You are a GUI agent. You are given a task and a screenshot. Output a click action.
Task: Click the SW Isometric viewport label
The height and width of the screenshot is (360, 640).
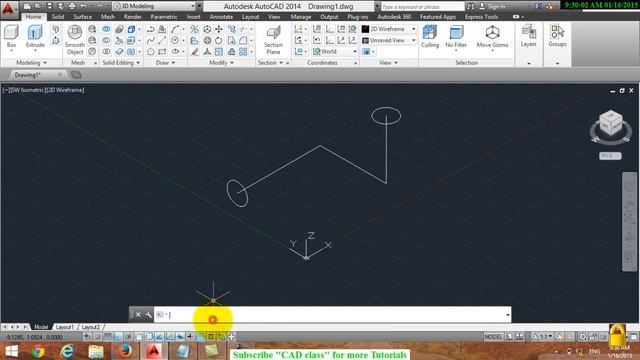pyautogui.click(x=27, y=90)
